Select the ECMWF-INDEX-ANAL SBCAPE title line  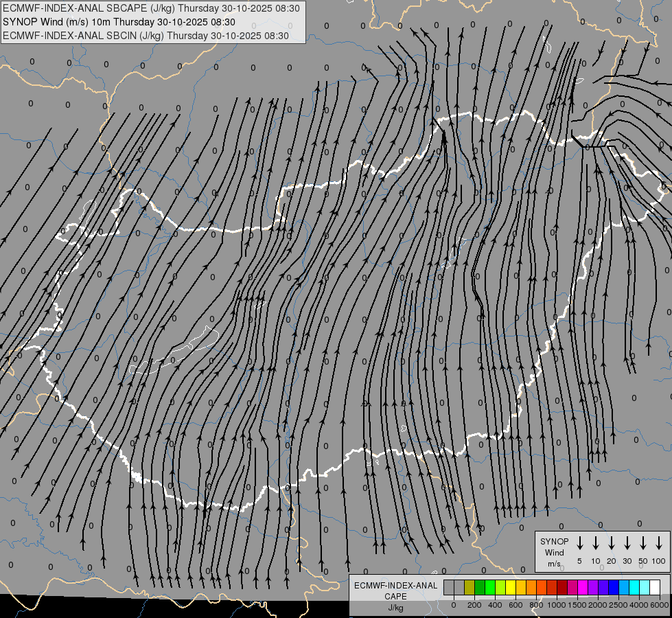151,8
